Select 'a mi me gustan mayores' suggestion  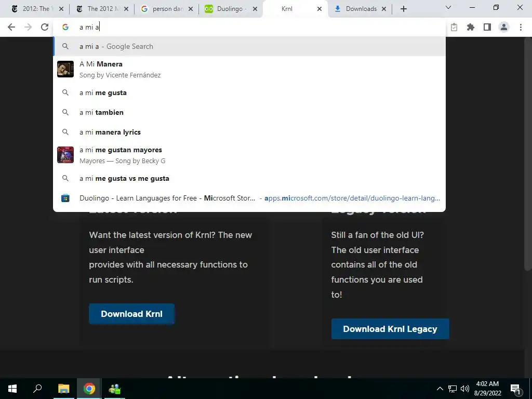point(249,155)
